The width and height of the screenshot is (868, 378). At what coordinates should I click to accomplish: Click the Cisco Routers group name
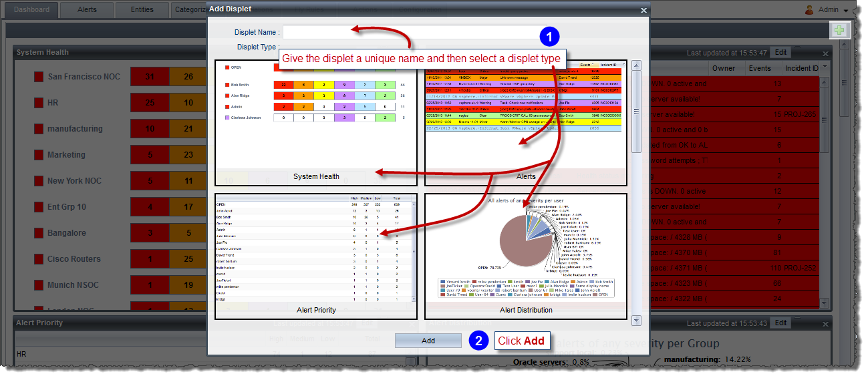tap(74, 259)
